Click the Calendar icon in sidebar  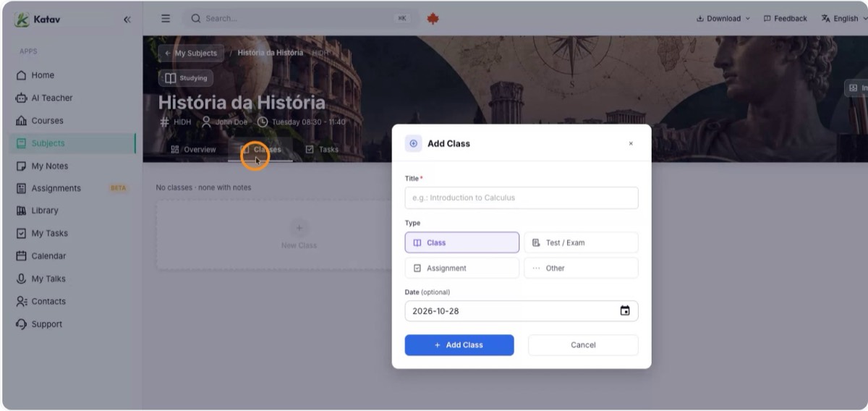(x=21, y=255)
